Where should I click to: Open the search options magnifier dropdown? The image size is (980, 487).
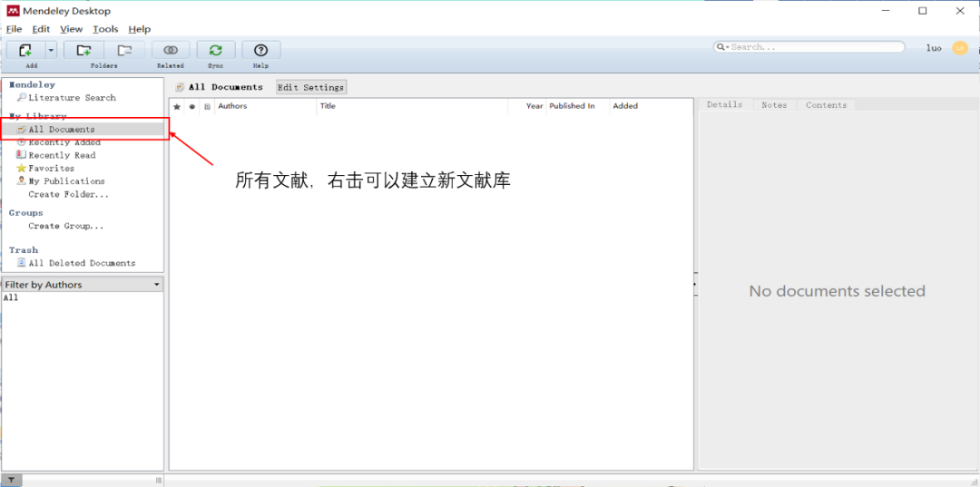[x=722, y=47]
